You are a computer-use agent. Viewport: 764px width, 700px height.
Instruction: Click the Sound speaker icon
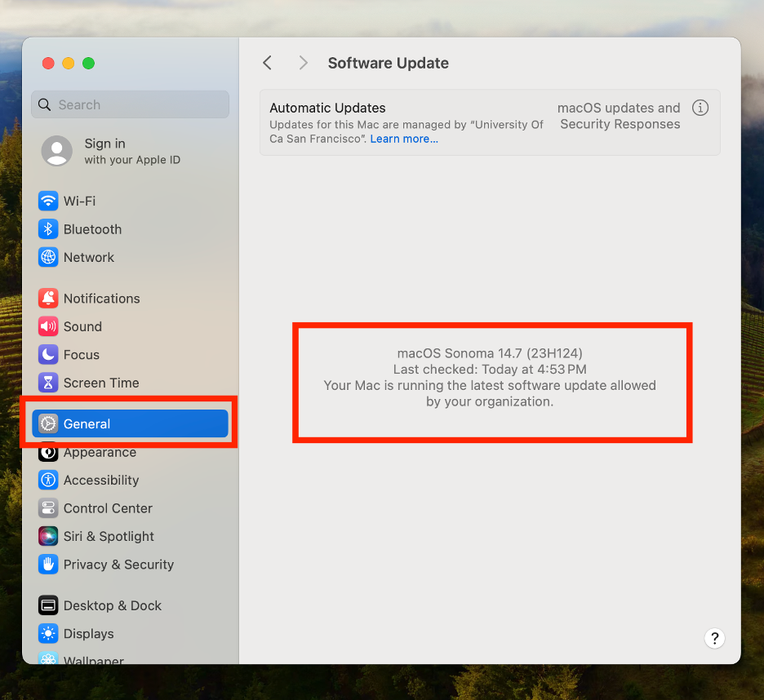click(x=48, y=326)
